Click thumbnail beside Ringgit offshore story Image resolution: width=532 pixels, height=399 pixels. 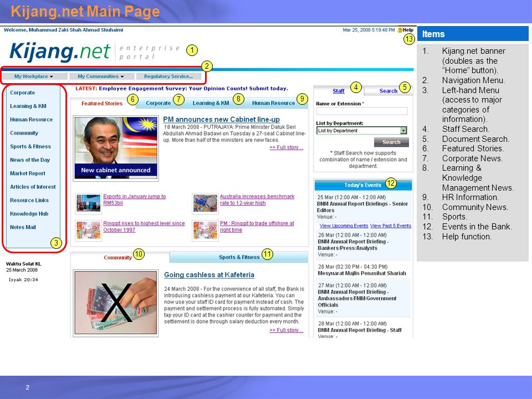click(205, 231)
